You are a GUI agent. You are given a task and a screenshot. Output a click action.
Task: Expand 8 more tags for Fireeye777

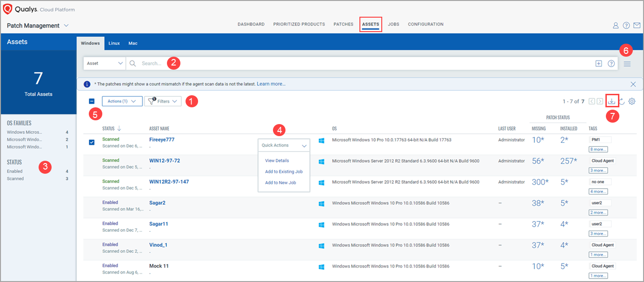(598, 149)
